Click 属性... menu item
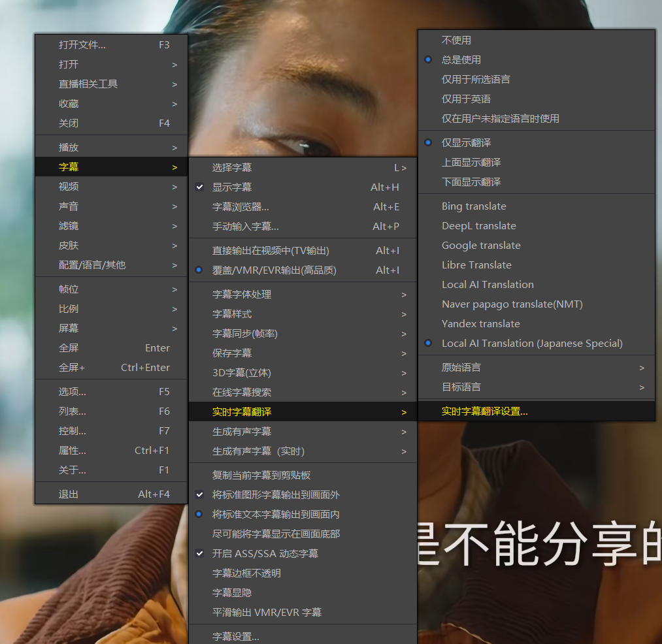Screen dimensions: 662x644 click(112, 450)
